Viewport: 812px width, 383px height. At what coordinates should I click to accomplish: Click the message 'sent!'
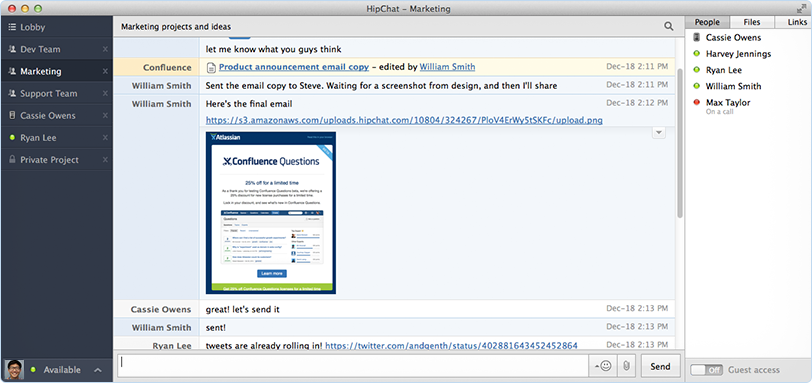215,328
